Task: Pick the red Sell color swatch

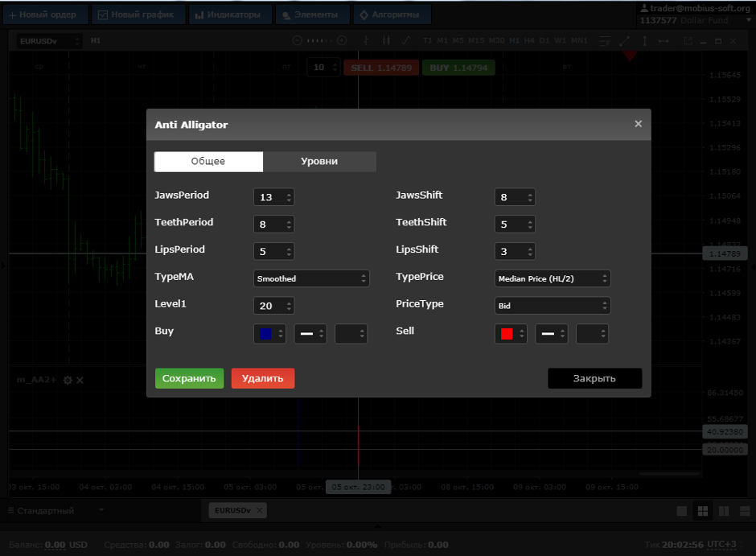Action: [x=507, y=334]
